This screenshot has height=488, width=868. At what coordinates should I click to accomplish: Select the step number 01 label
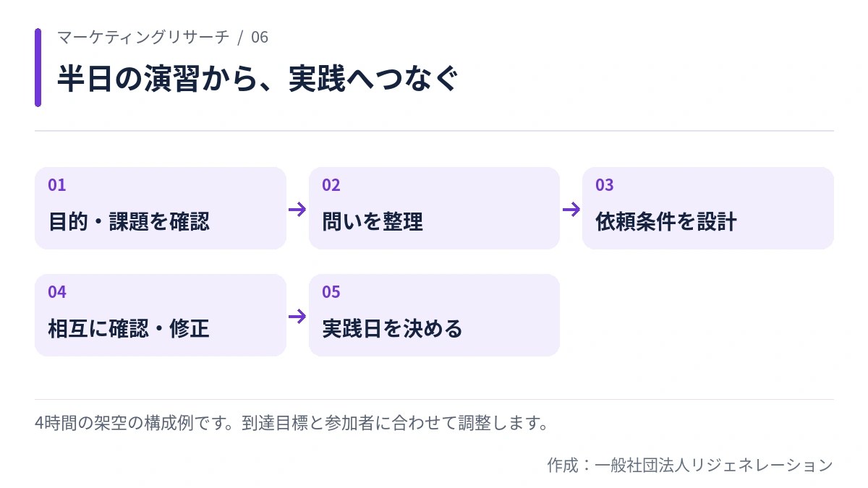coord(57,185)
